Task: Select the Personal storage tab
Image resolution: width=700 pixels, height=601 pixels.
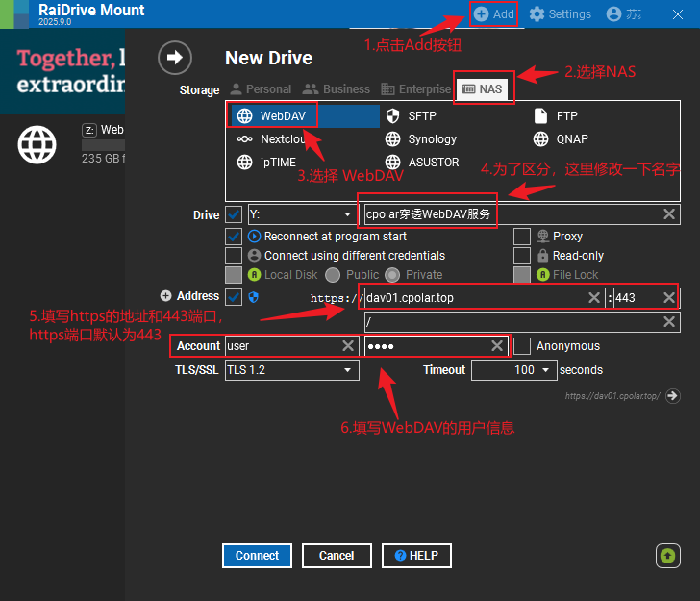Action: [261, 89]
